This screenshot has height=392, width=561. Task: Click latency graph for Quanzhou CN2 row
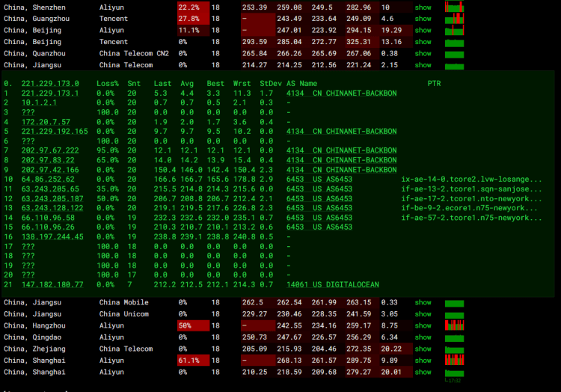coord(454,55)
